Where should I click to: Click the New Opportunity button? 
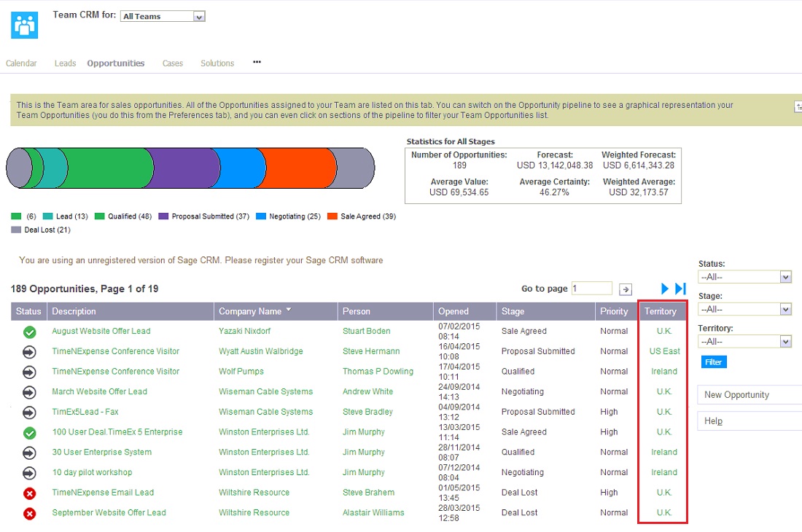point(750,394)
